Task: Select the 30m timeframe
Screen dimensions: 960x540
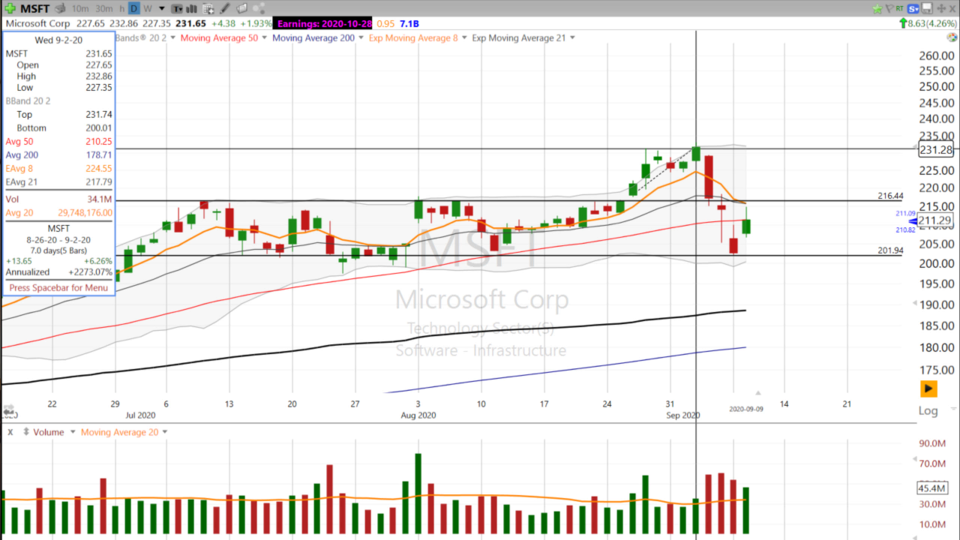Action: 102,7
